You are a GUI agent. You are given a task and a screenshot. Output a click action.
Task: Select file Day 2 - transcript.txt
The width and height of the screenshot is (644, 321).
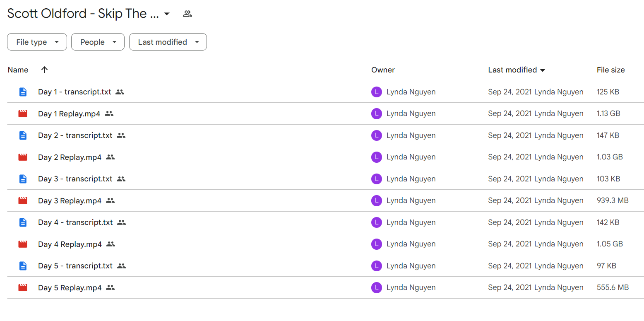click(x=75, y=135)
